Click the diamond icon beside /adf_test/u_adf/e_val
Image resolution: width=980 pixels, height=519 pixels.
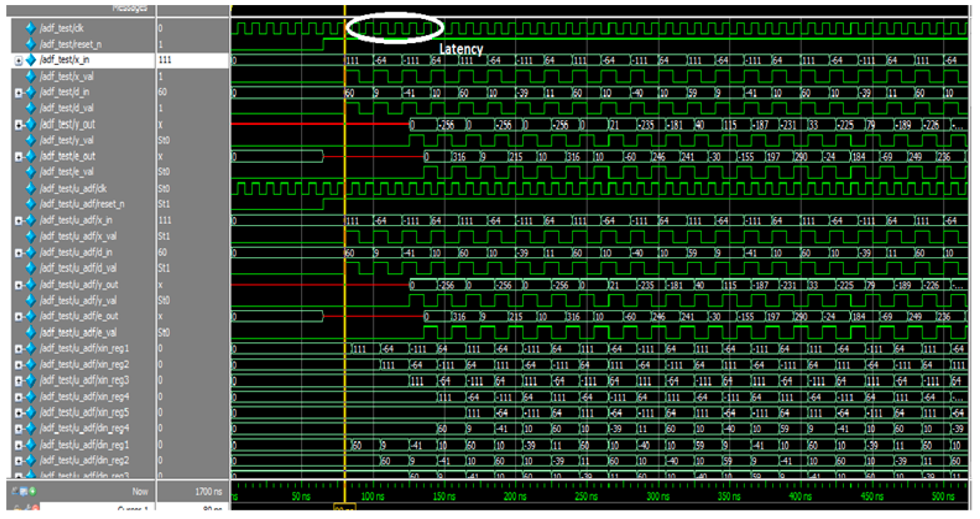point(30,333)
